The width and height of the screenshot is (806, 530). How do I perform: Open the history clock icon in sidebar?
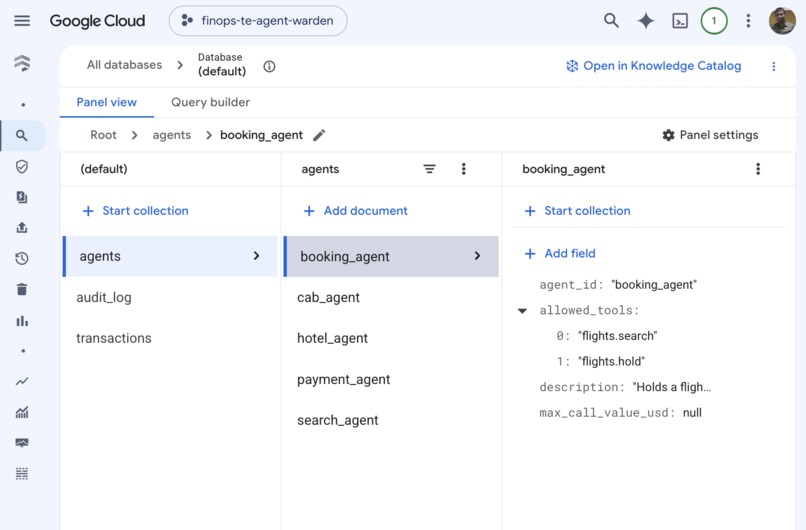[22, 259]
